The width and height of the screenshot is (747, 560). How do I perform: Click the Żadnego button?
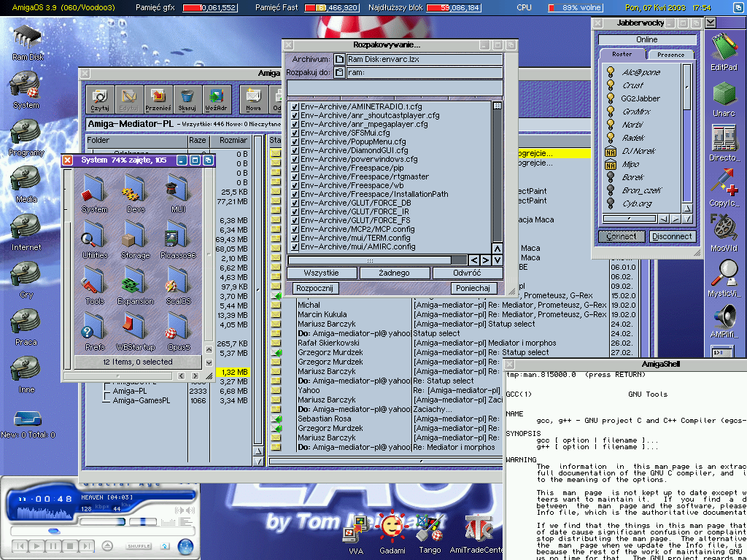395,273
